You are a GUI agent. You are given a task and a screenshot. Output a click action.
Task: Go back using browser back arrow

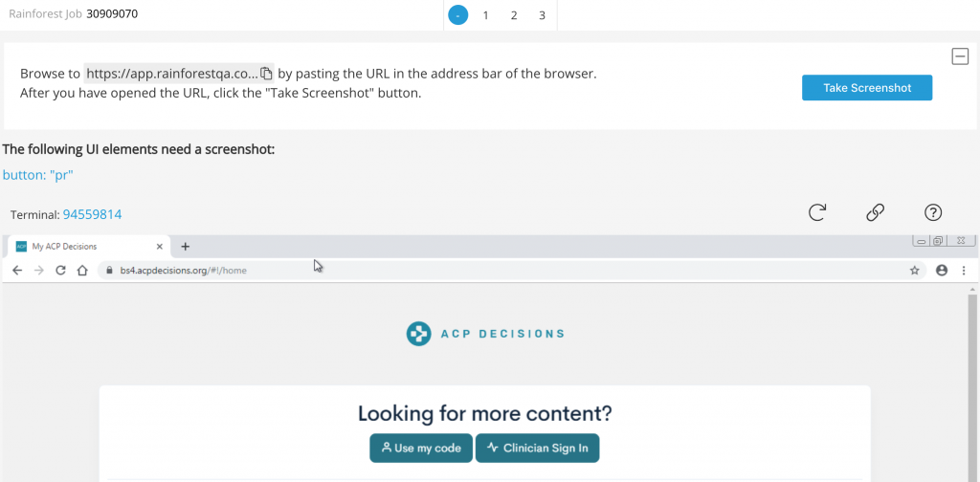(17, 271)
